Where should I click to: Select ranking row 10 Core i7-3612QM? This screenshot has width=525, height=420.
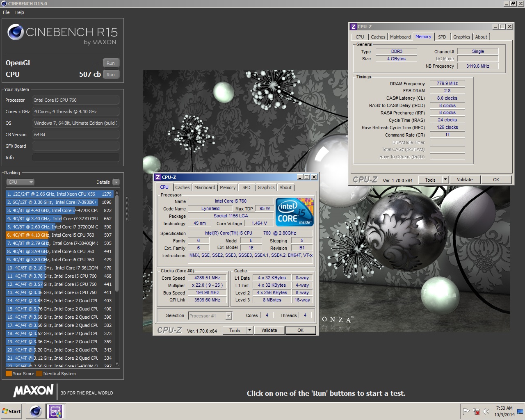59,268
